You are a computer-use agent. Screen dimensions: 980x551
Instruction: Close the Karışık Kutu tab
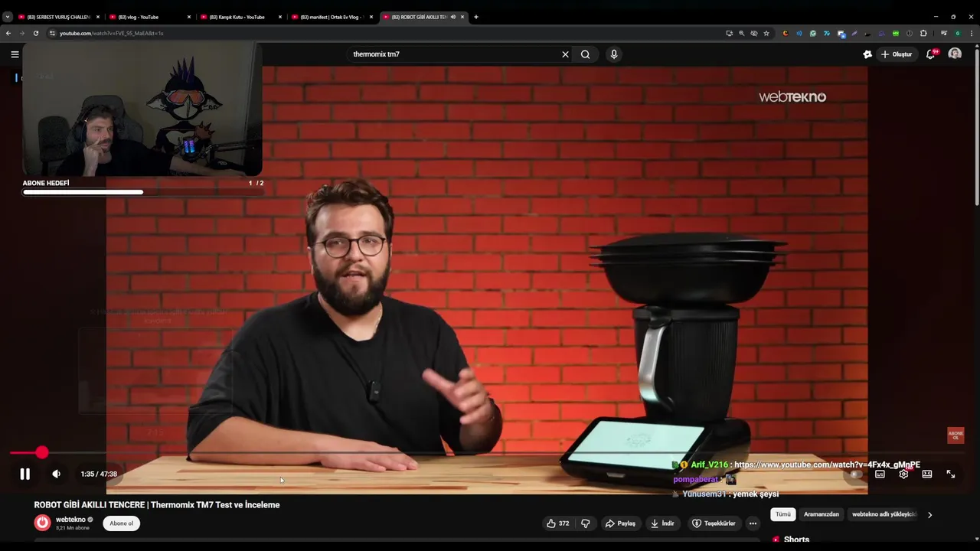coord(280,17)
